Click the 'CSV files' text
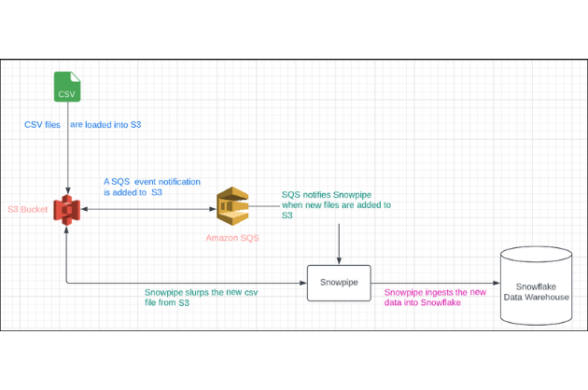Image resolution: width=588 pixels, height=390 pixels. [x=42, y=125]
